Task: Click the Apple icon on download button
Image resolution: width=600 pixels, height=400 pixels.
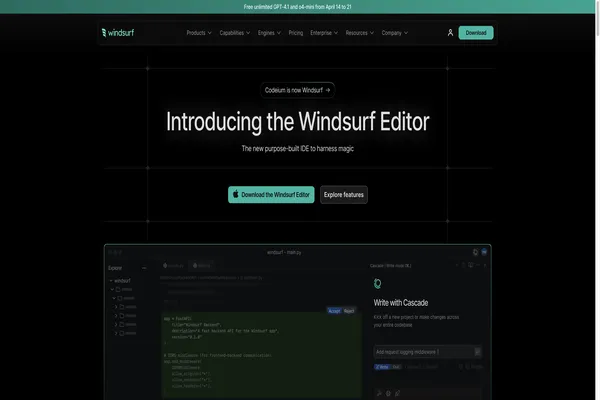Action: pos(236,195)
